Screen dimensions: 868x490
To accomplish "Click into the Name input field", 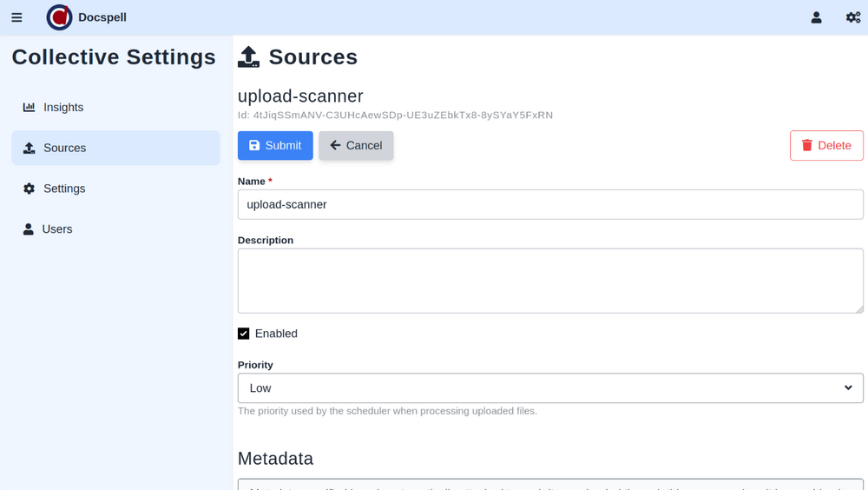I will pyautogui.click(x=550, y=205).
